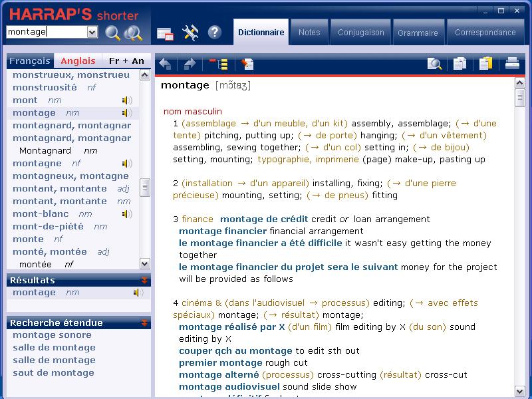Select the Anglais language tab

pyautogui.click(x=78, y=61)
